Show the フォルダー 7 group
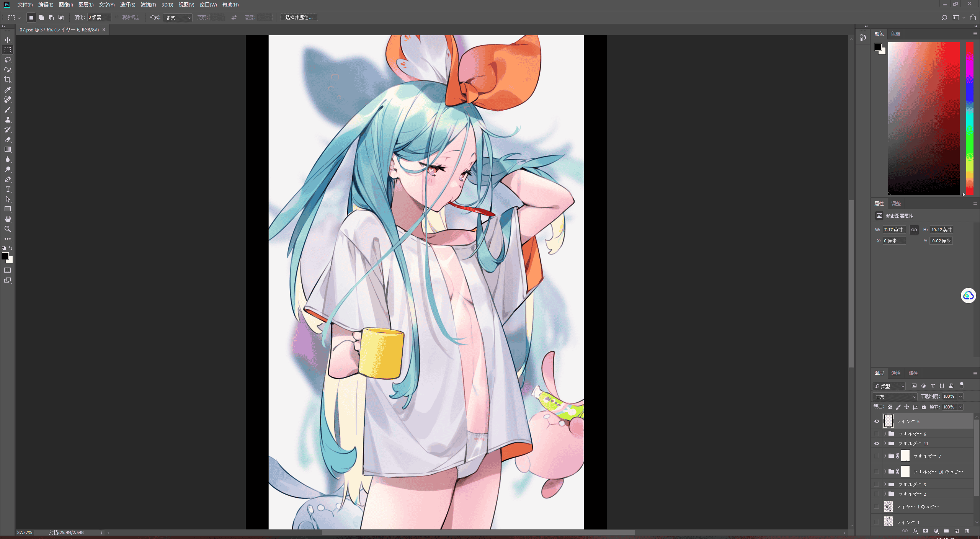The width and height of the screenshot is (980, 539). point(877,456)
